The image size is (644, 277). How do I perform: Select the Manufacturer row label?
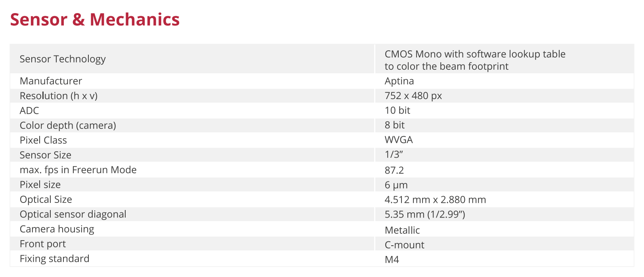[51, 81]
